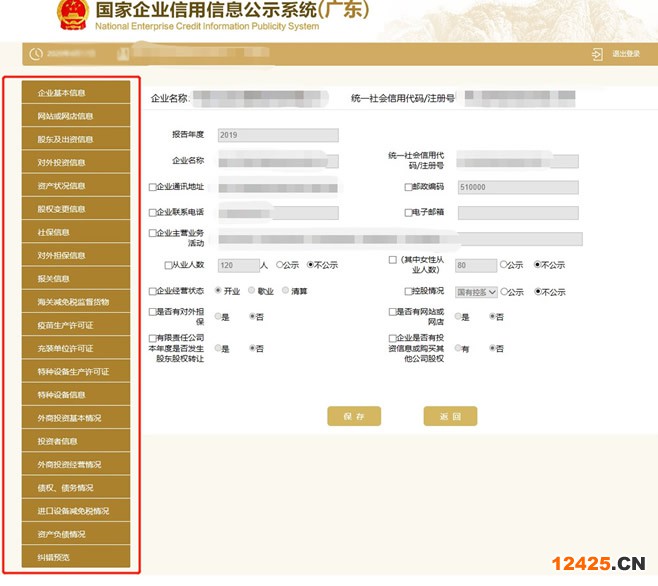Check the 是否有网站或网店 checkbox
The height and width of the screenshot is (586, 658).
tap(392, 312)
